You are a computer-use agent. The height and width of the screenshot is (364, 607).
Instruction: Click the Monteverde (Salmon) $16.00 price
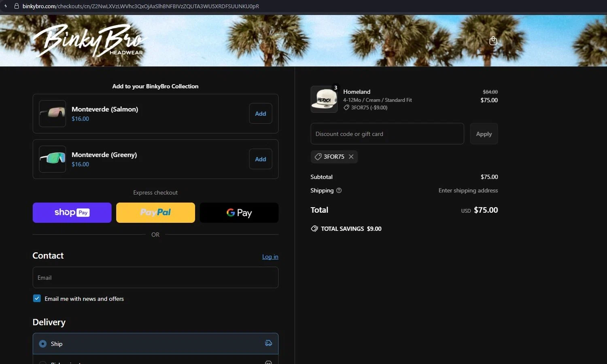pyautogui.click(x=80, y=119)
